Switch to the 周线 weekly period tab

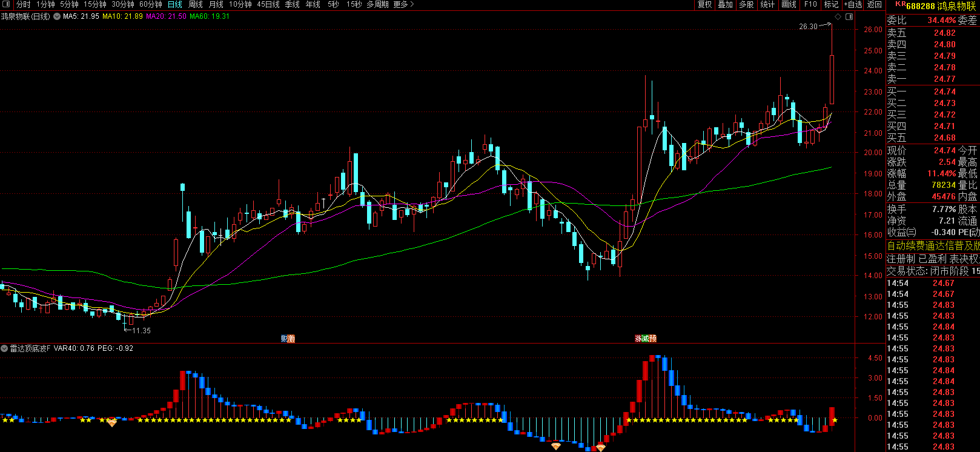[196, 4]
